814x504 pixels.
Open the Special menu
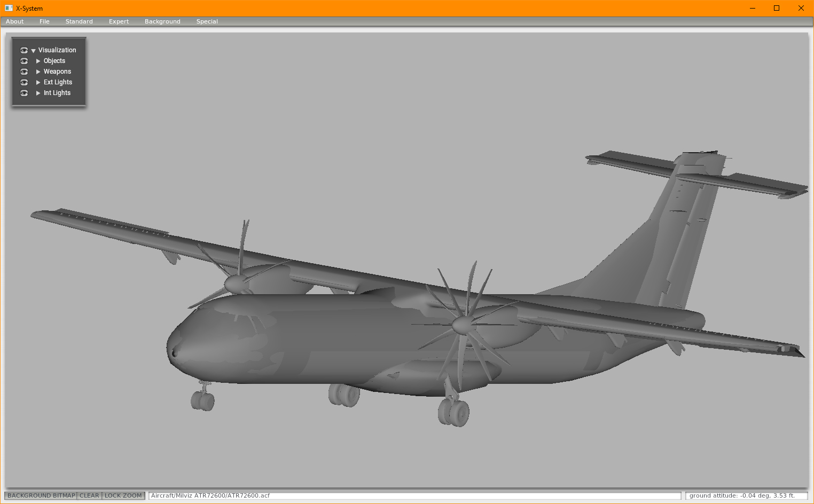pyautogui.click(x=207, y=21)
